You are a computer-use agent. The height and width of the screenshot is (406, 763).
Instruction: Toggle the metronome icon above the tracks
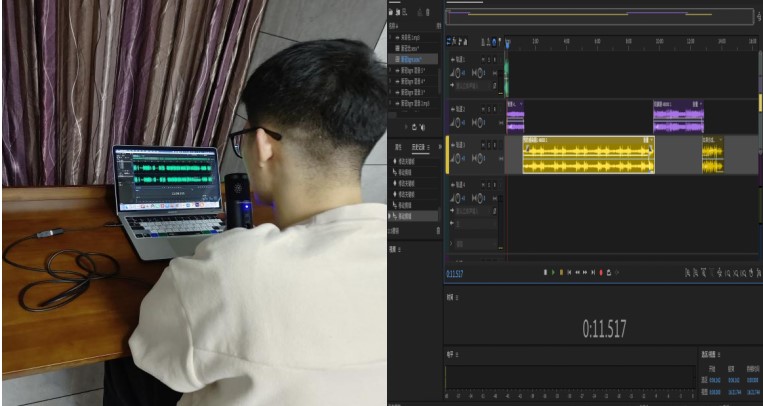tap(483, 42)
